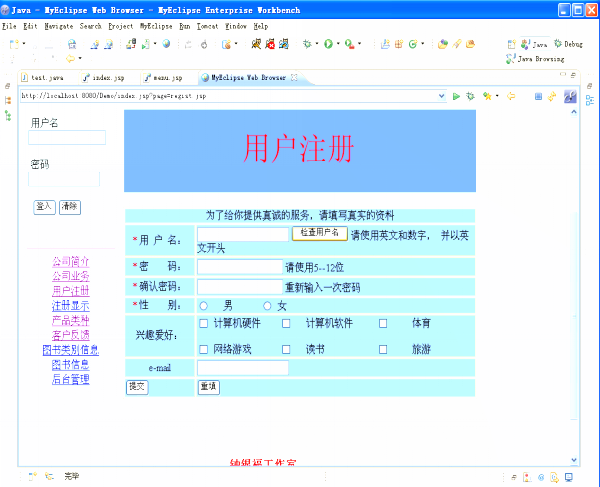Expand the run server dropdown arrow

(155, 44)
